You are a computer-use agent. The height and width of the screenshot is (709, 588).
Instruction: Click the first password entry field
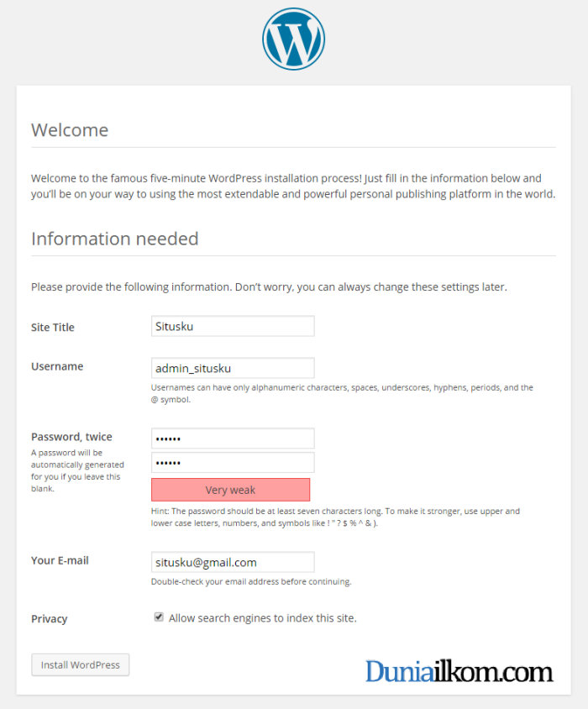[x=233, y=439]
